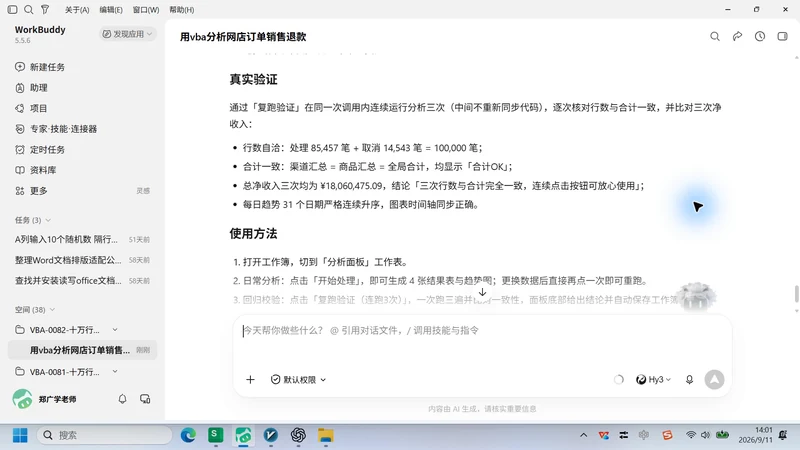Open File Explorer from taskbar

pyautogui.click(x=326, y=435)
